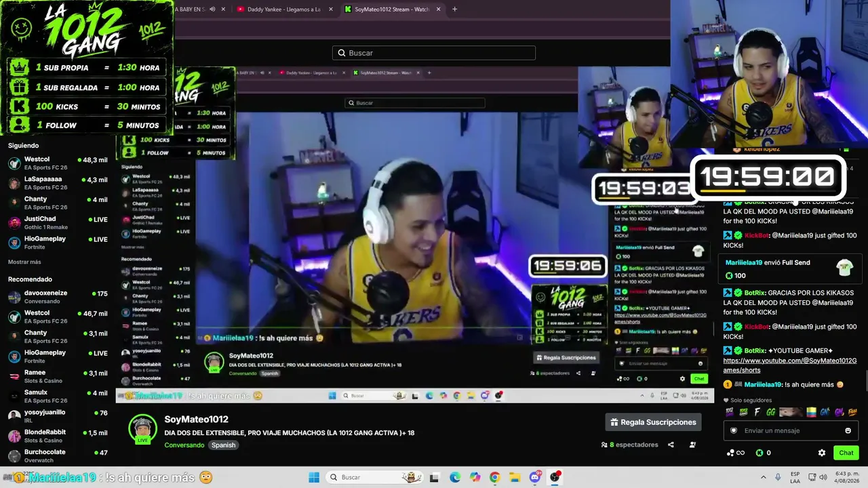Click the share stream icon
Screen dimensions: 868x488
671,445
